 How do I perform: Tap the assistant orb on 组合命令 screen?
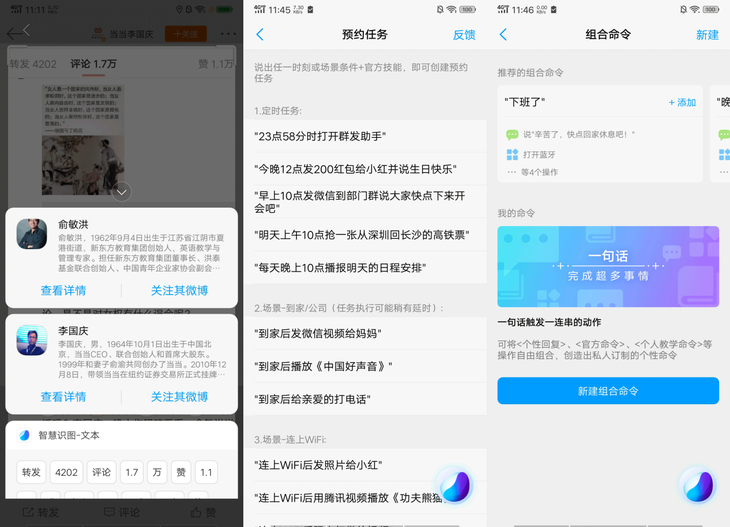(698, 486)
